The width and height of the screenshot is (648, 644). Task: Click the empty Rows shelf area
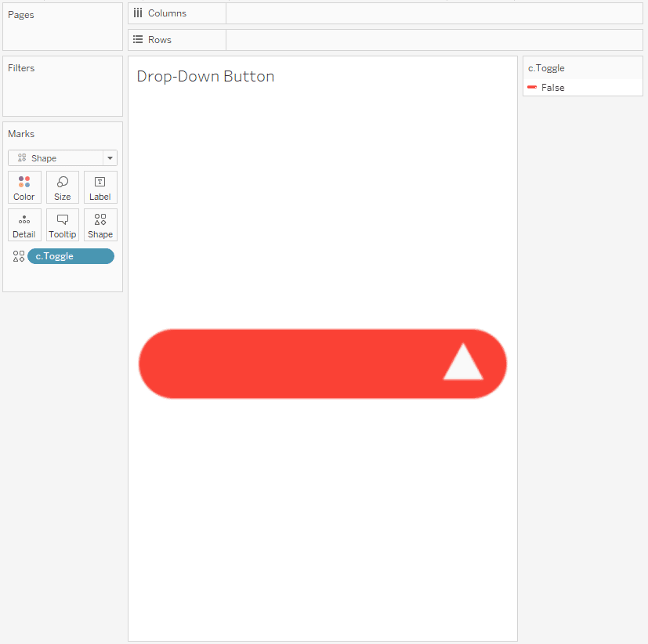pos(434,40)
